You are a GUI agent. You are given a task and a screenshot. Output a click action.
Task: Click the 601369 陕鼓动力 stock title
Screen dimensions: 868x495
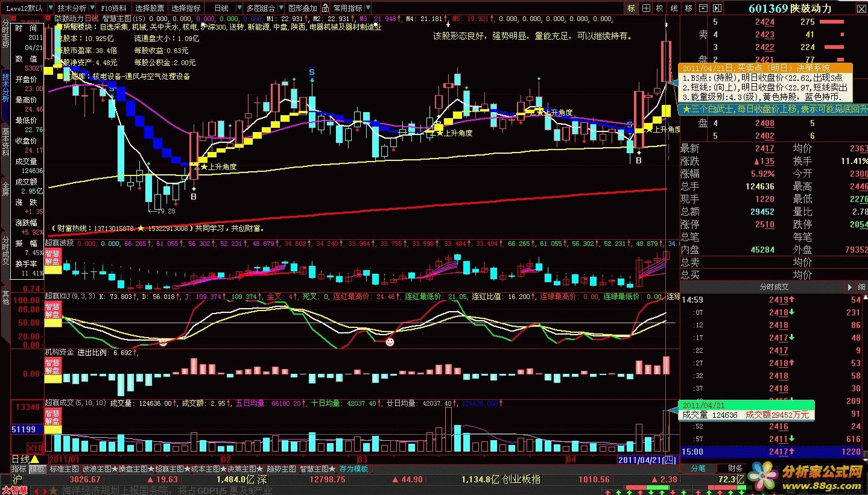(790, 8)
